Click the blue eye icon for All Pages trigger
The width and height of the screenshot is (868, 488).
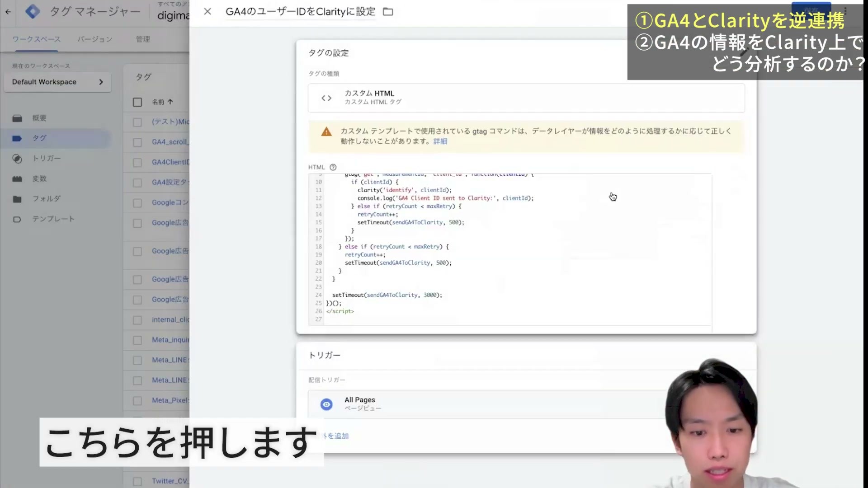click(326, 404)
